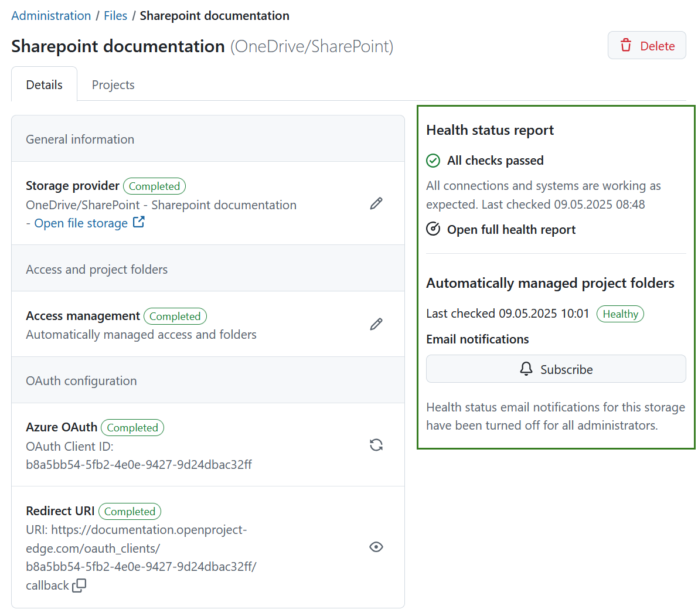
Task: Subscribe to email notifications
Action: coord(556,369)
